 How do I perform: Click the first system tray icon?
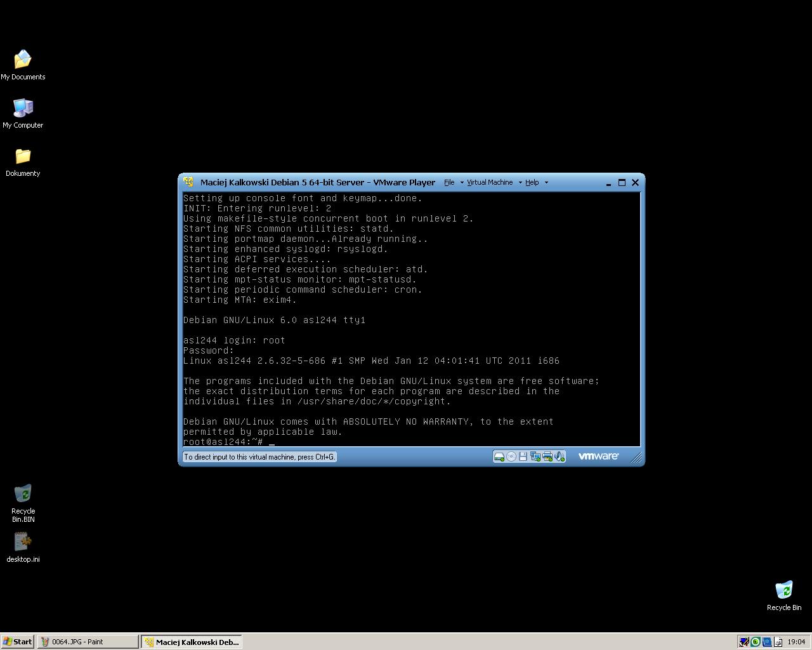[744, 642]
